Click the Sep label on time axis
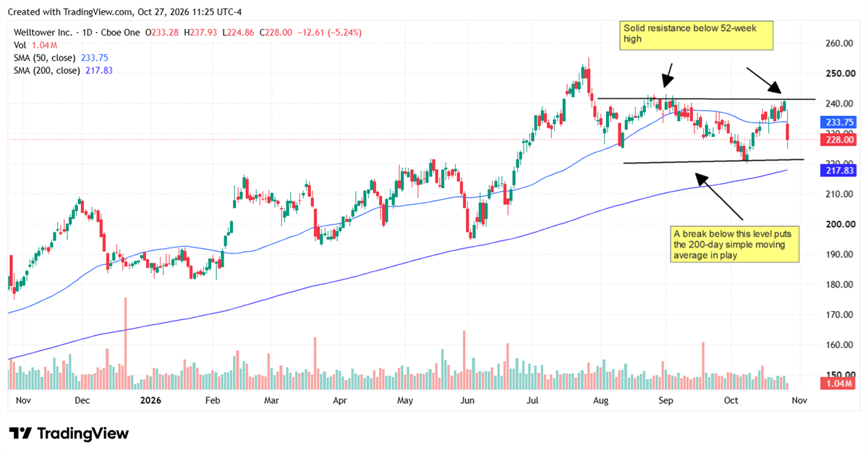 (x=665, y=400)
